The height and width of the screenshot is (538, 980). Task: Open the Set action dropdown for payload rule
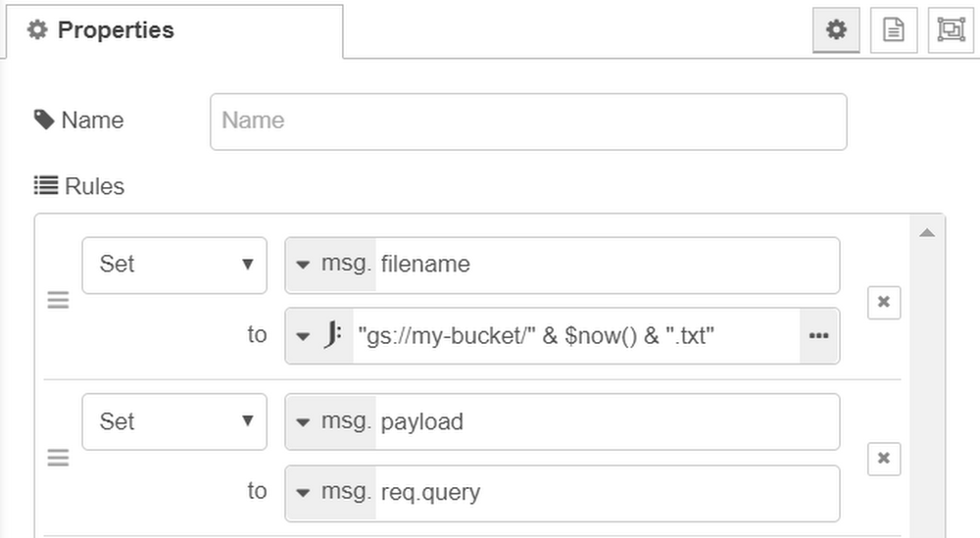[174, 421]
